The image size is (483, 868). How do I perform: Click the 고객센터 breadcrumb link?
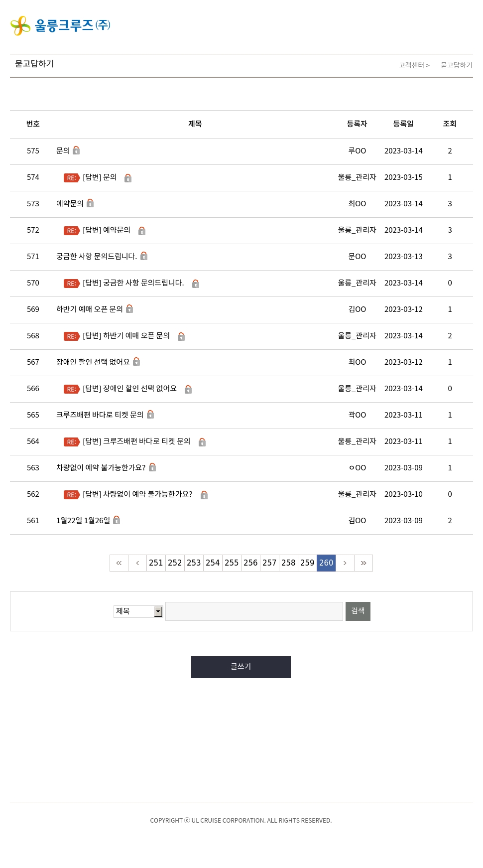pos(411,65)
